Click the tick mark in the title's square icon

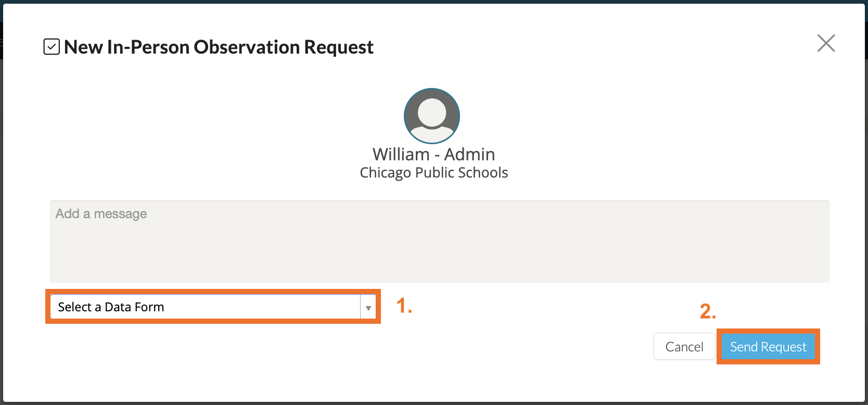(52, 47)
